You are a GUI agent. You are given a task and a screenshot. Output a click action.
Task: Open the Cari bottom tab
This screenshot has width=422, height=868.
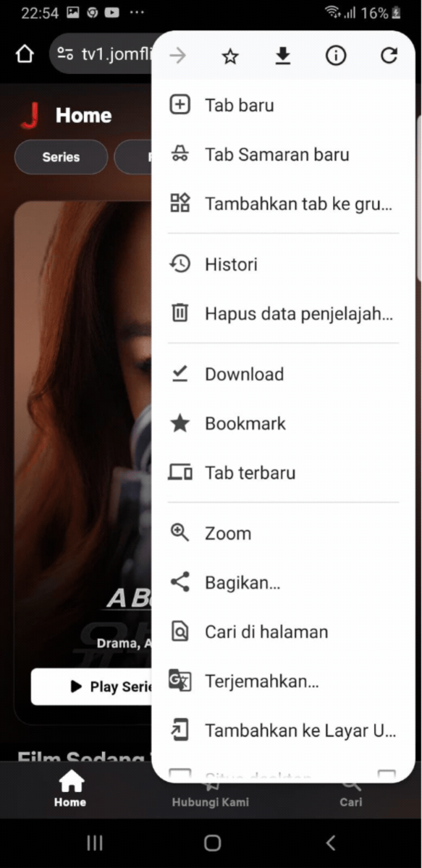point(351,794)
